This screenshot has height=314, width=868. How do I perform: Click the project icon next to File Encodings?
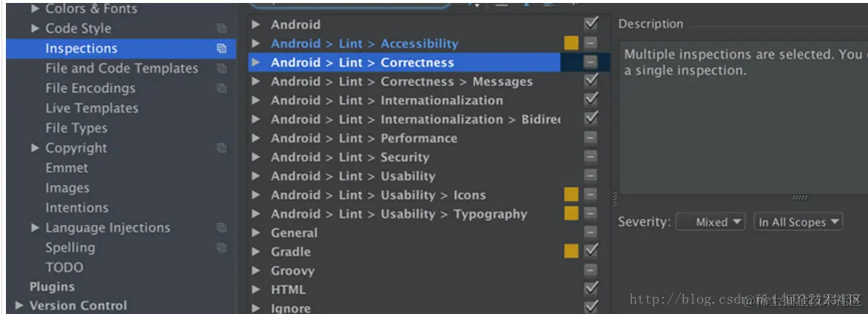221,88
